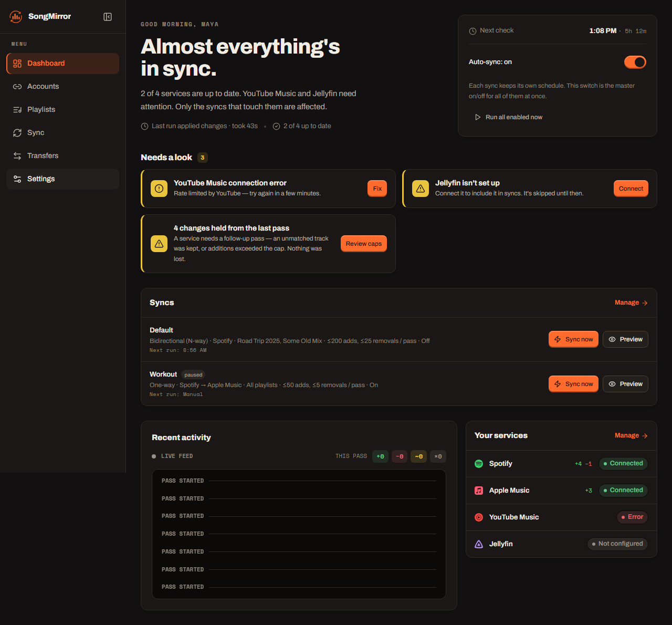Click Sync now for Default sync
Viewport: 672px width, 625px height.
click(x=573, y=339)
